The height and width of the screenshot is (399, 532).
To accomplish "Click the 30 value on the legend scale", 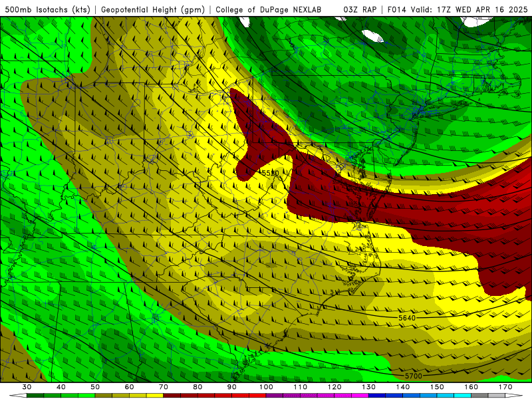I will pyautogui.click(x=27, y=387).
